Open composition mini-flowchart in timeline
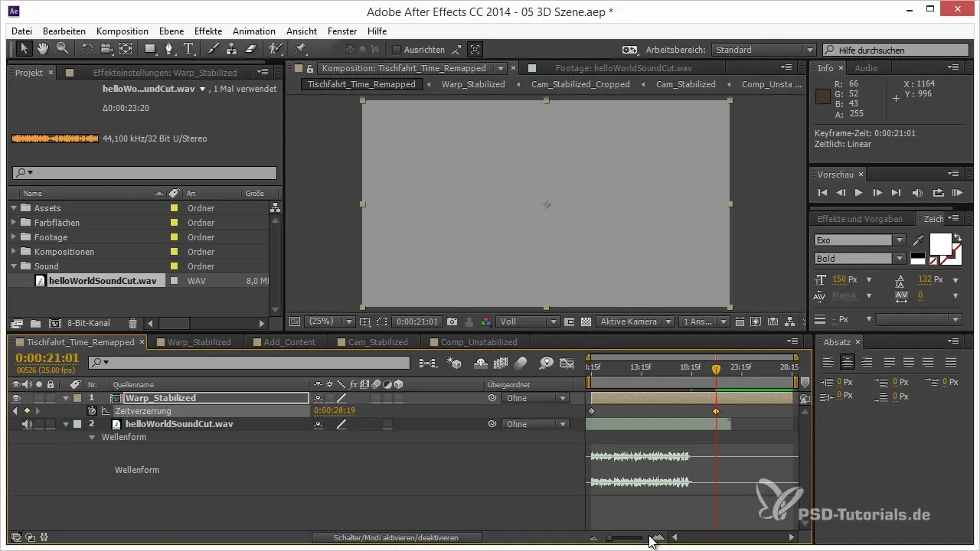The width and height of the screenshot is (980, 551). tap(427, 362)
